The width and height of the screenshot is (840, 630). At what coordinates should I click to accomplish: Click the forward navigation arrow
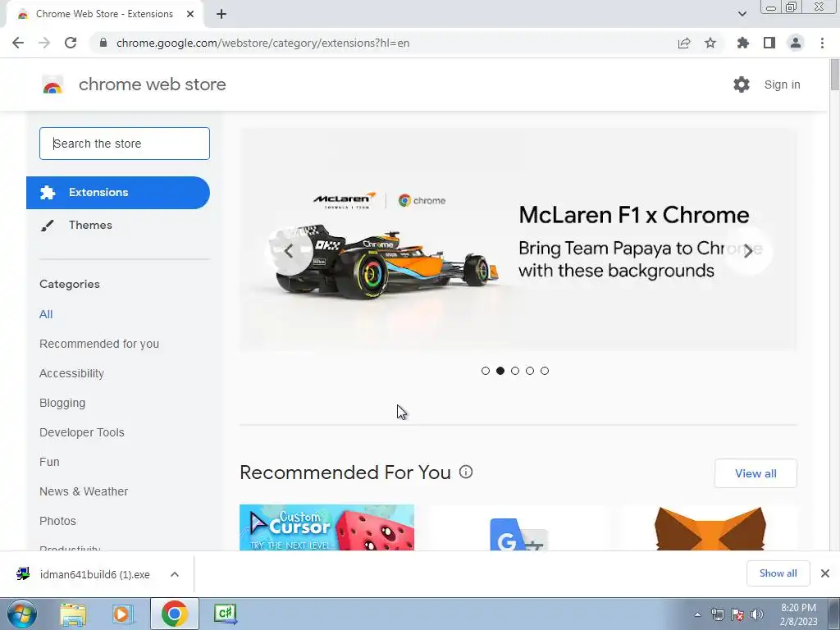click(44, 43)
